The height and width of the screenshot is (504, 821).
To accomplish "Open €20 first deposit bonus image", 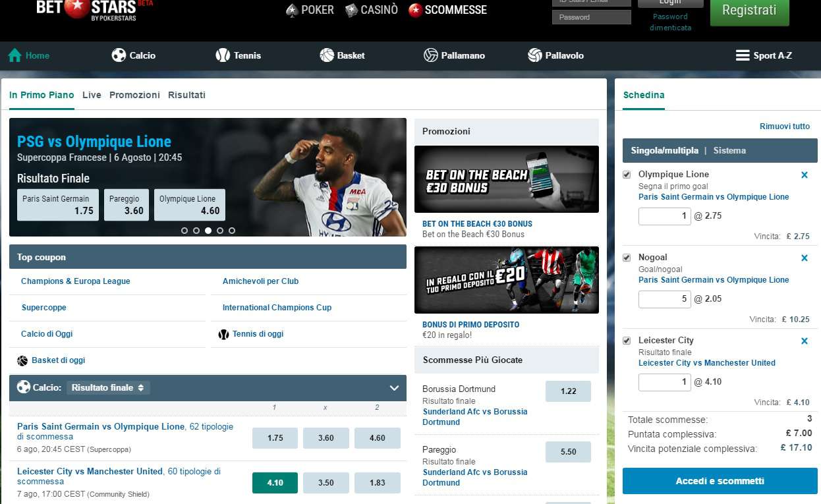I will (507, 280).
